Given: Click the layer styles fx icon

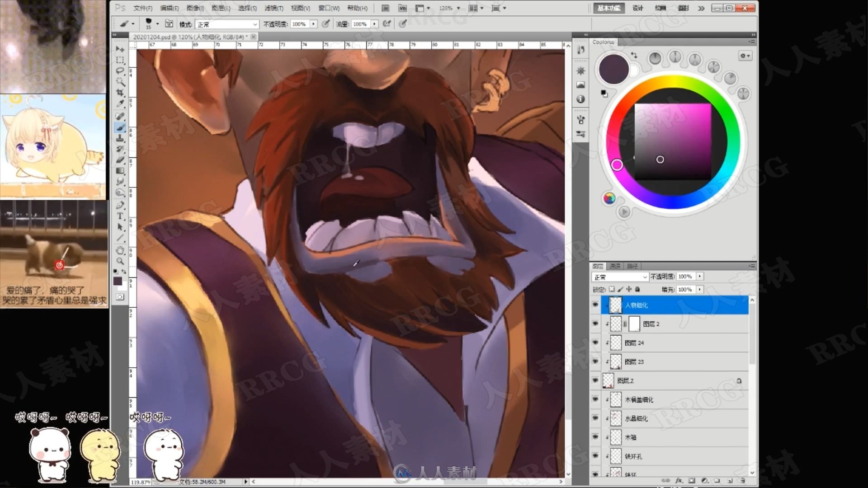Looking at the screenshot, I should tap(679, 480).
